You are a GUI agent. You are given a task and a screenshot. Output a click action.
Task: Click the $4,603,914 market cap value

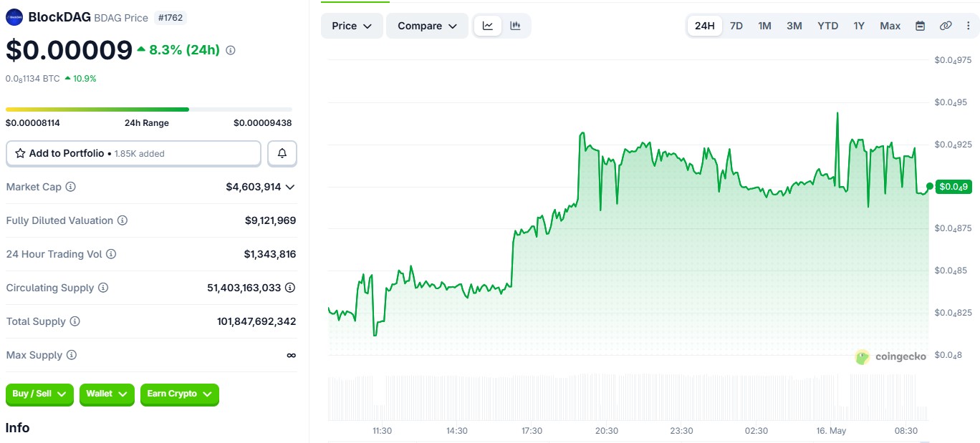[254, 187]
